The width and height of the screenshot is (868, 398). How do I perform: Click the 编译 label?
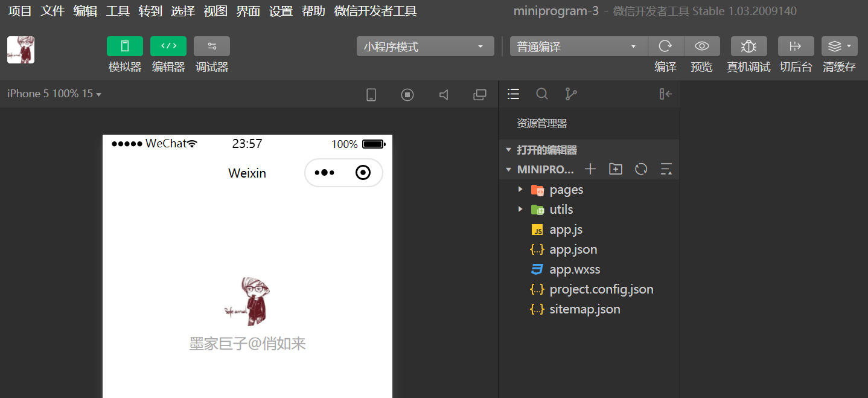666,67
